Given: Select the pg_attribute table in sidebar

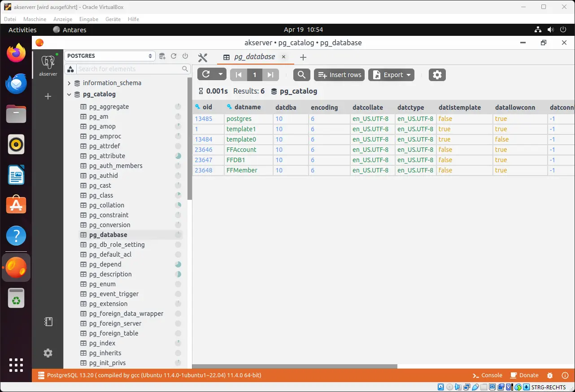Looking at the screenshot, I should [107, 156].
